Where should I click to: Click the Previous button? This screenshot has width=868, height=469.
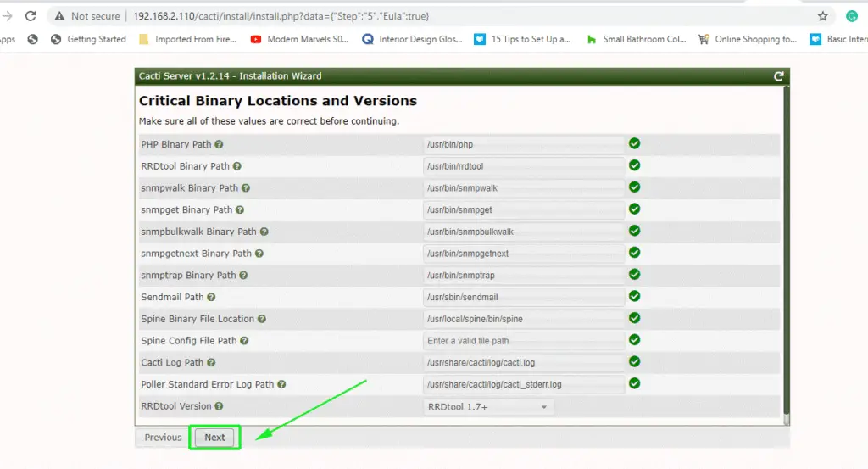[163, 438]
